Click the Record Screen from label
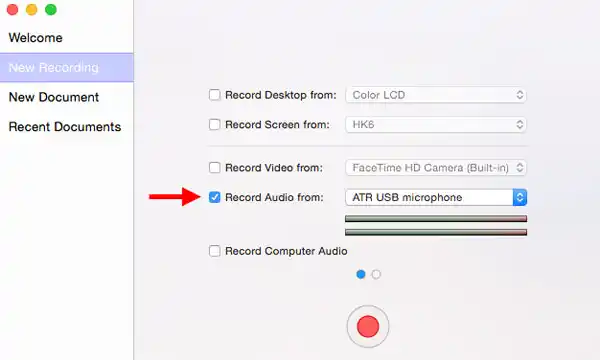This screenshot has width=600, height=360. point(277,125)
